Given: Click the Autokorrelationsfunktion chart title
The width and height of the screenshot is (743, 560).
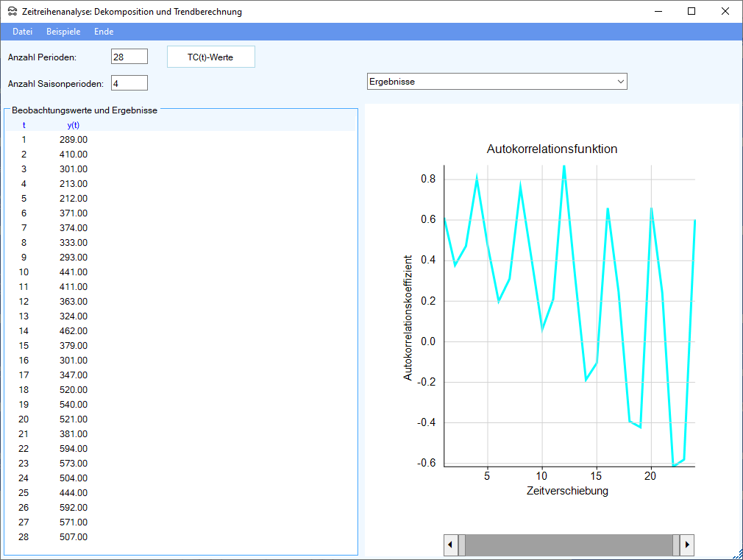Looking at the screenshot, I should pyautogui.click(x=552, y=149).
